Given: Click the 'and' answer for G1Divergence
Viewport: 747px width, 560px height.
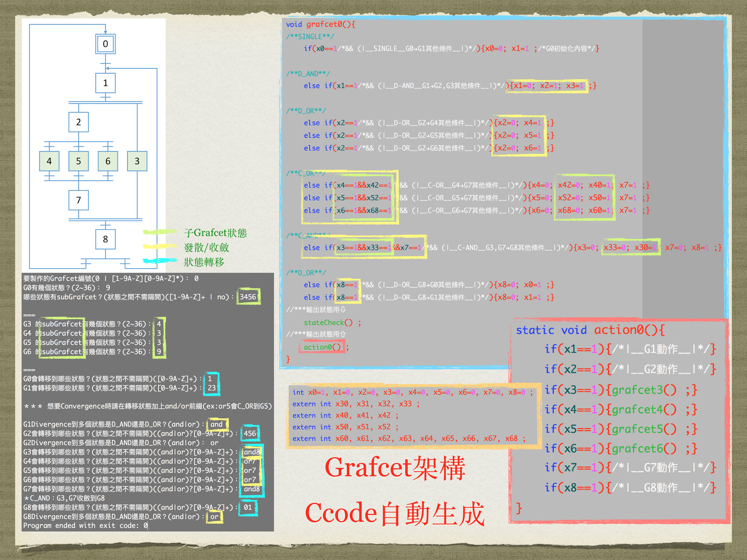Looking at the screenshot, I should (x=217, y=424).
